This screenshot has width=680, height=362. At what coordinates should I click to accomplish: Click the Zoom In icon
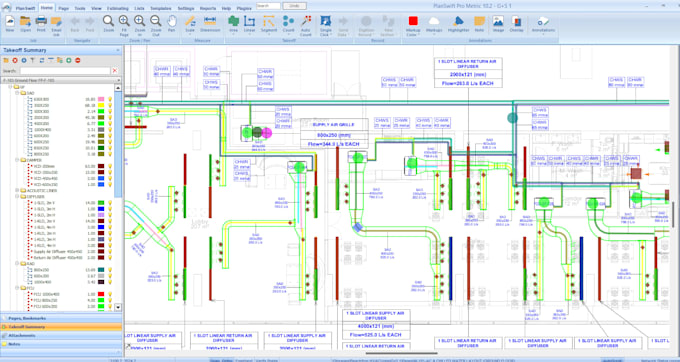[x=140, y=21]
